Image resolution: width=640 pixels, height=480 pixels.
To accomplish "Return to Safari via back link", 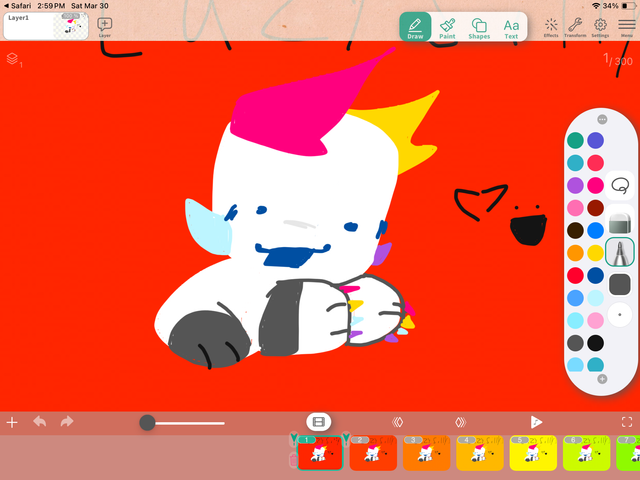I will (x=17, y=6).
